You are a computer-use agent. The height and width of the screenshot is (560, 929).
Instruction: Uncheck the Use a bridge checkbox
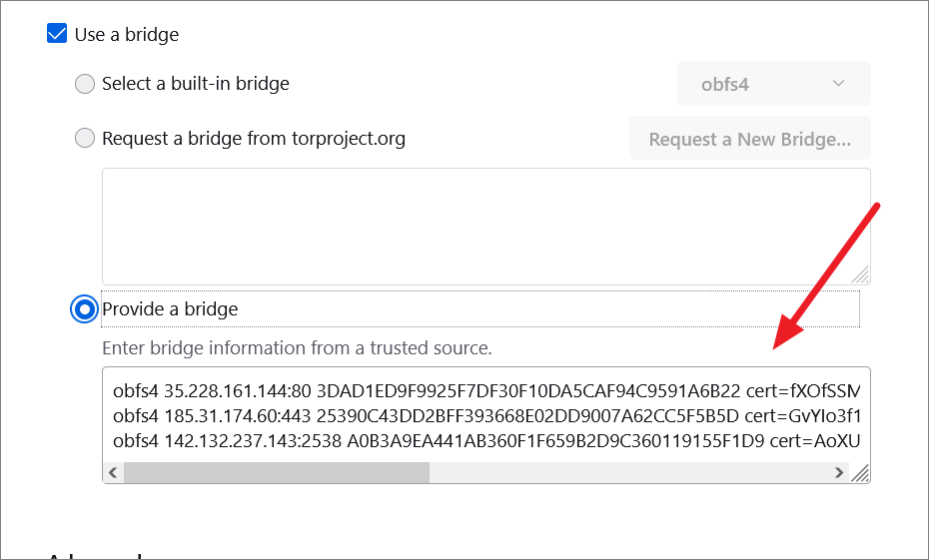point(58,34)
